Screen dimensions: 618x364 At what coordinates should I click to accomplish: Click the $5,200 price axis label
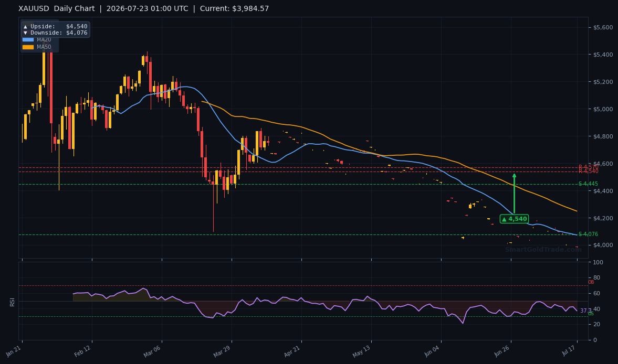(x=603, y=82)
